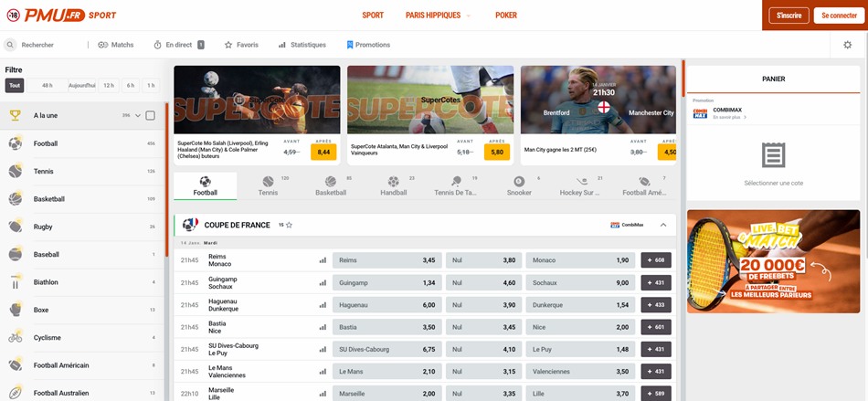This screenshot has width=868, height=401.
Task: Click the Rugby ball icon in sidebar
Action: pos(16,227)
